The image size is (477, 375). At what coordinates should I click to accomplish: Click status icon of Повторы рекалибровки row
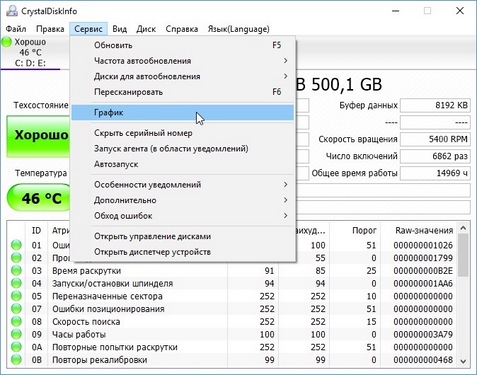16,360
